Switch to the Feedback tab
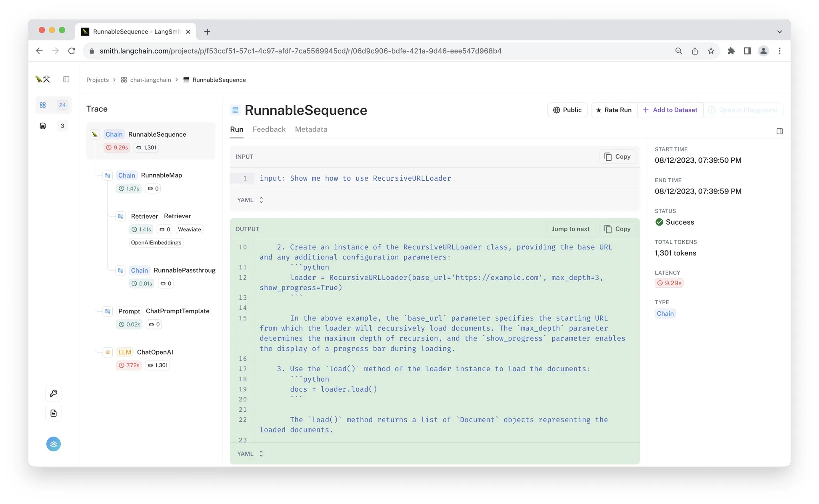Viewport: 819px width, 504px height. (x=269, y=129)
